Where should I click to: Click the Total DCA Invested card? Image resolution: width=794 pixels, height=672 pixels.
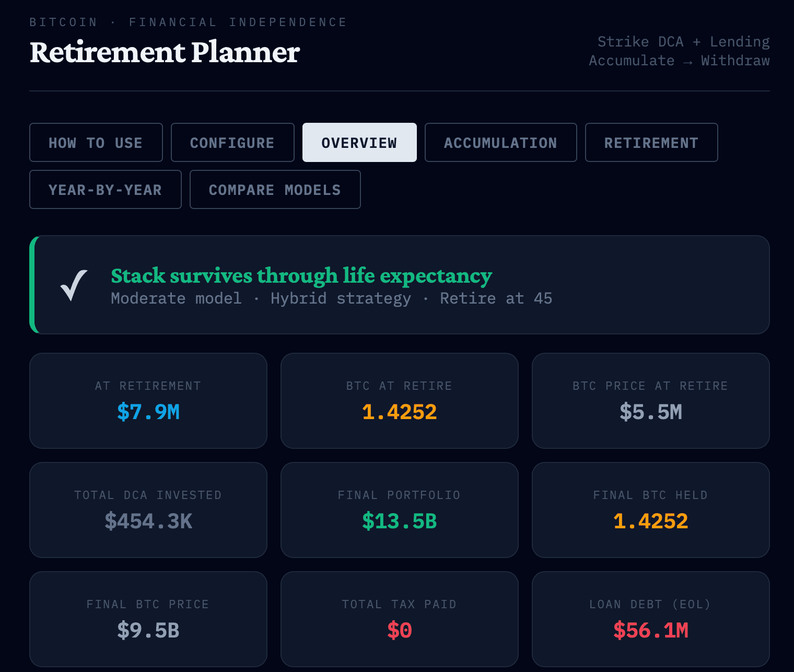148,509
